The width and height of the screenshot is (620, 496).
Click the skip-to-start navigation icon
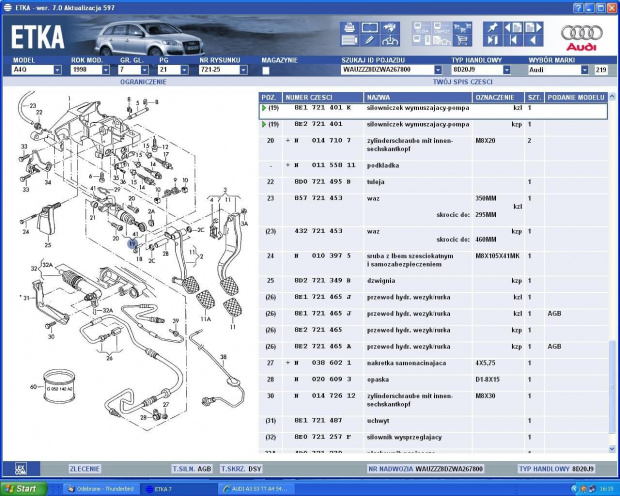pos(513,40)
